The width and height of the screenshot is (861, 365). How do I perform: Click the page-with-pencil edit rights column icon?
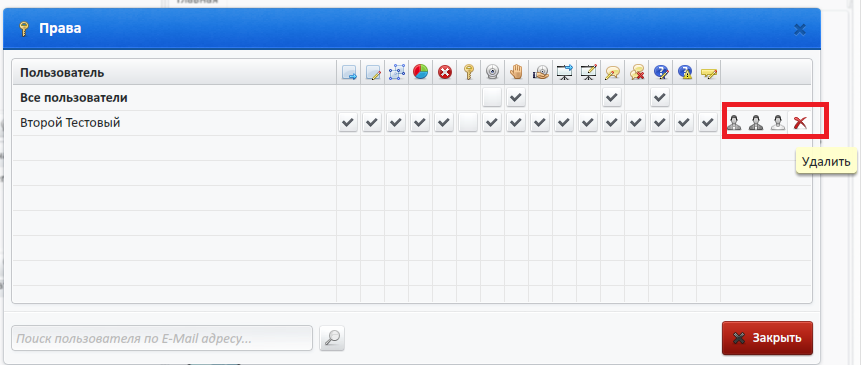[373, 72]
